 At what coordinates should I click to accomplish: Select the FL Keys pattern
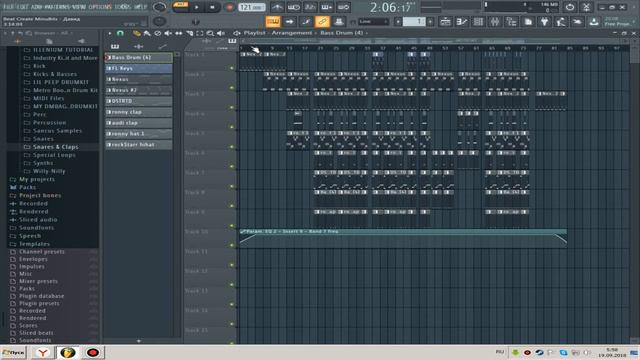(x=139, y=69)
